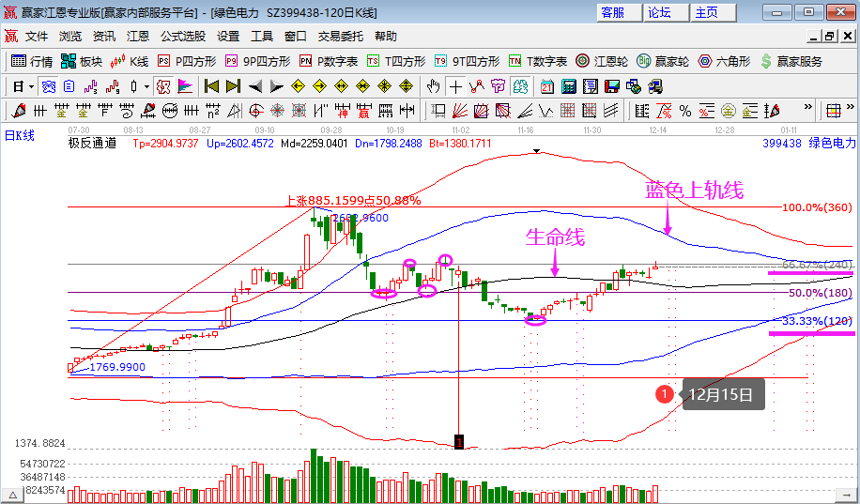Click the yellow diamond right-arrow icon

click(320, 86)
